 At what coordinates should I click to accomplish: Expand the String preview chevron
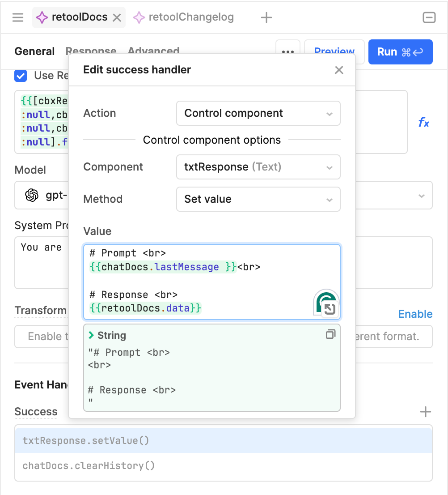(91, 335)
